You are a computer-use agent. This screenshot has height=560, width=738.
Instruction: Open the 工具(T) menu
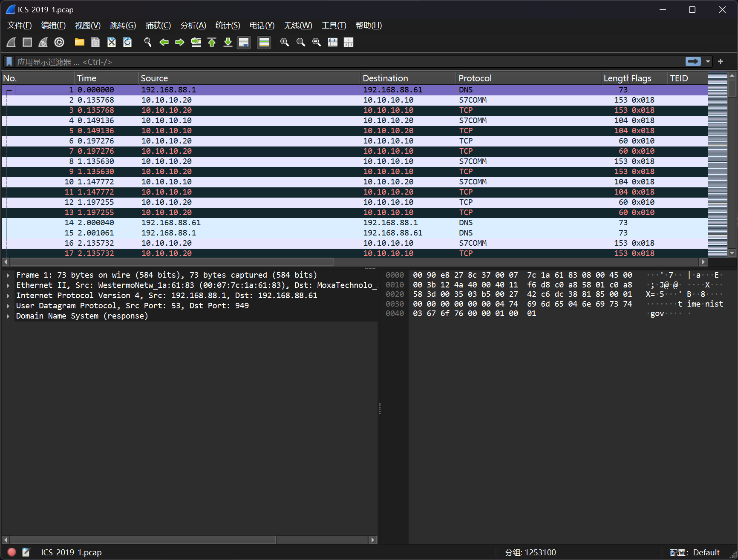tap(334, 26)
